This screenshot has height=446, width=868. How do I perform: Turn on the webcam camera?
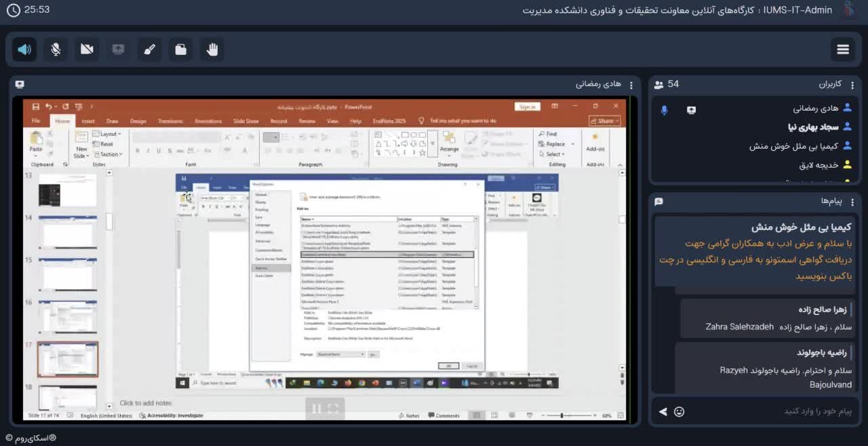point(87,50)
